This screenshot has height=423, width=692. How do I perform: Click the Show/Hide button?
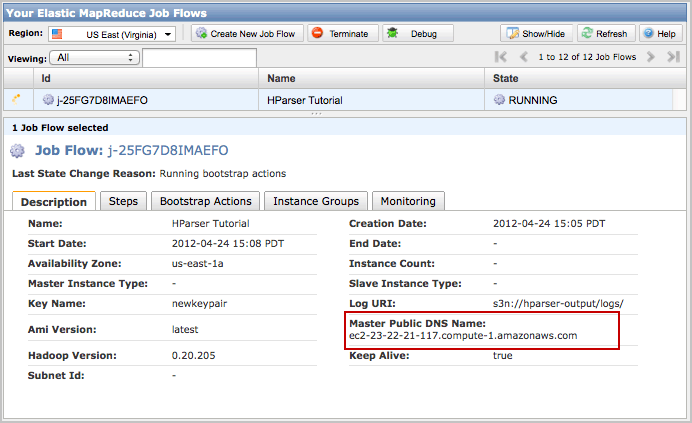[536, 34]
